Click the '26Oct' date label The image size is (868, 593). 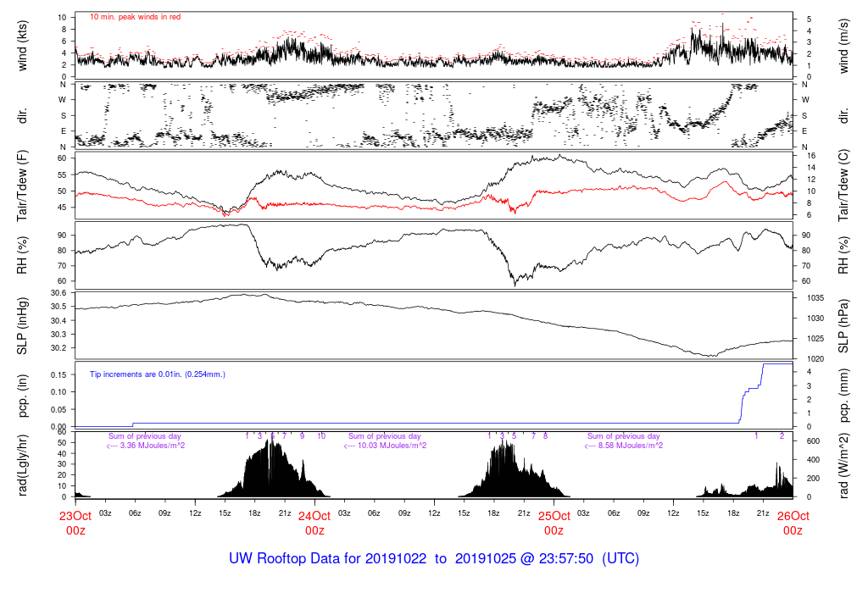click(x=793, y=516)
